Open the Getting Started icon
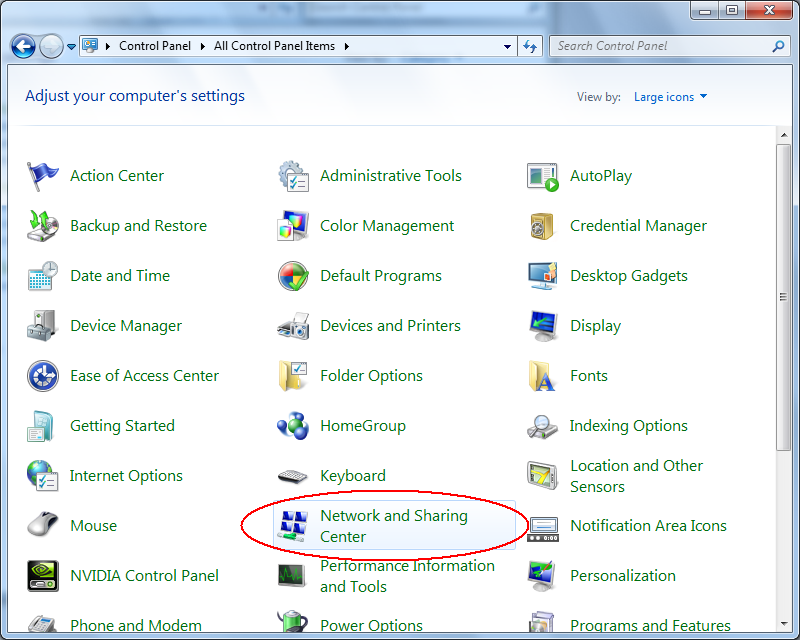 pos(40,426)
